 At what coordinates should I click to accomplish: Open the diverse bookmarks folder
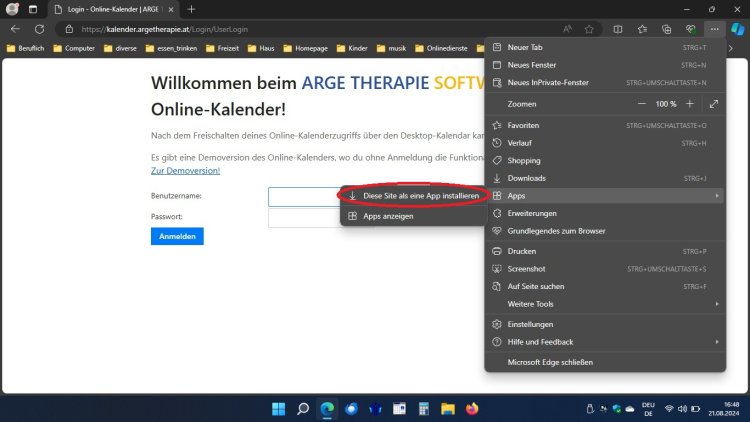121,48
